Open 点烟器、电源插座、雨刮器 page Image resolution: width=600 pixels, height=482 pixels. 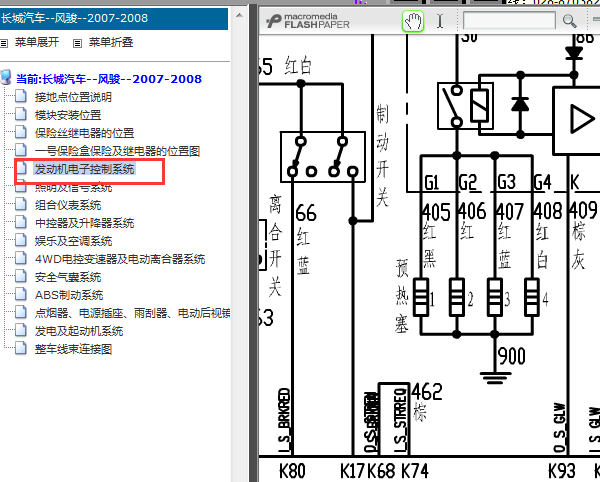point(132,313)
